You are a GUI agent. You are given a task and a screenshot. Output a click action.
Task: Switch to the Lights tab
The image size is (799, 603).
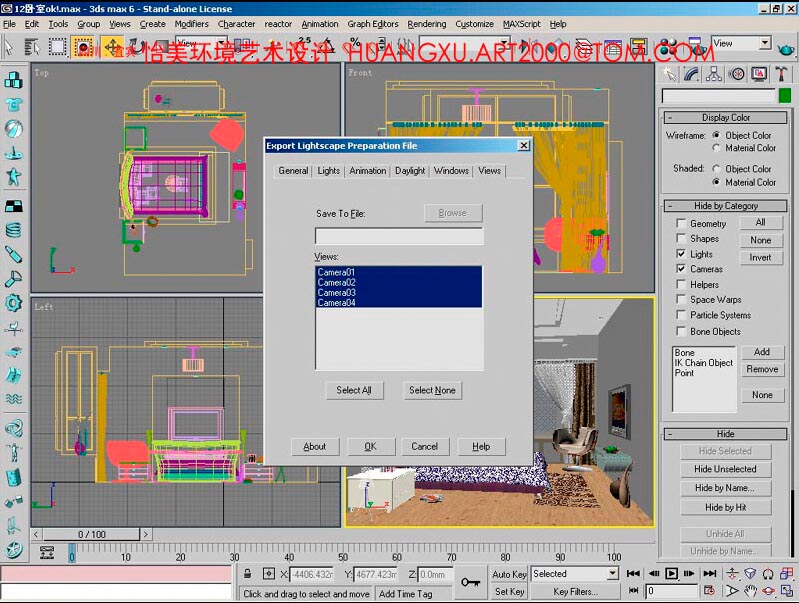point(329,171)
